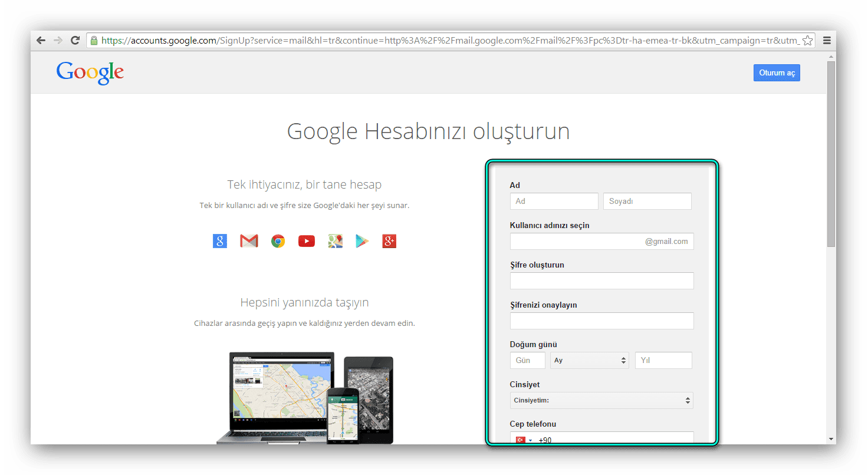Open the Ay month dropdown
This screenshot has width=868, height=475.
(x=590, y=360)
